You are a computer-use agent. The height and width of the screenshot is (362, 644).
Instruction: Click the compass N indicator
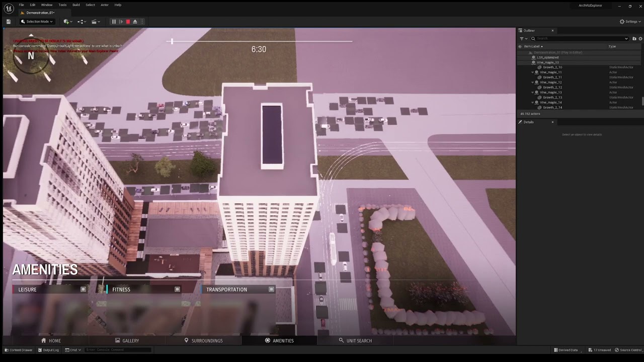click(x=31, y=56)
